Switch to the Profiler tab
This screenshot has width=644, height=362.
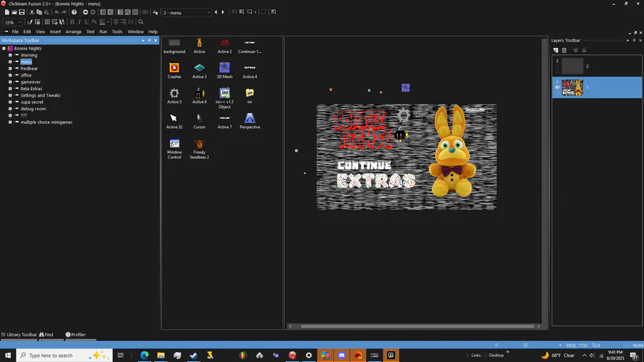76,335
